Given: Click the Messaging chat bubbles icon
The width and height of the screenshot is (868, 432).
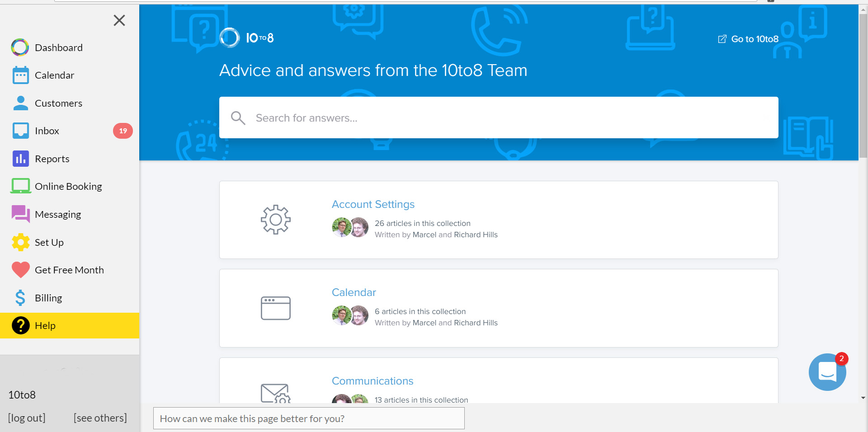Looking at the screenshot, I should pos(20,214).
